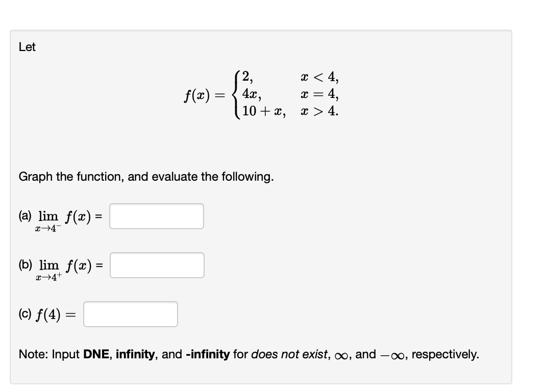The width and height of the screenshot is (545, 392).
Task: Click the answer input field for part (c)
Action: (x=130, y=314)
